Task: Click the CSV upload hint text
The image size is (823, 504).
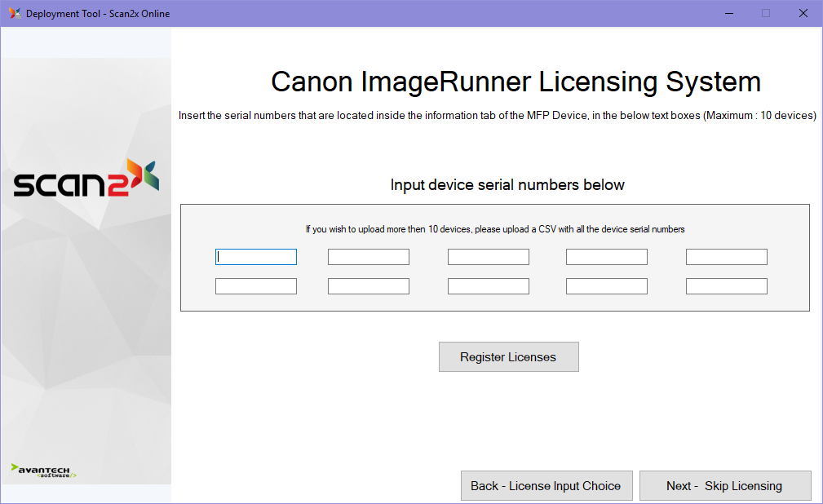Action: tap(495, 229)
